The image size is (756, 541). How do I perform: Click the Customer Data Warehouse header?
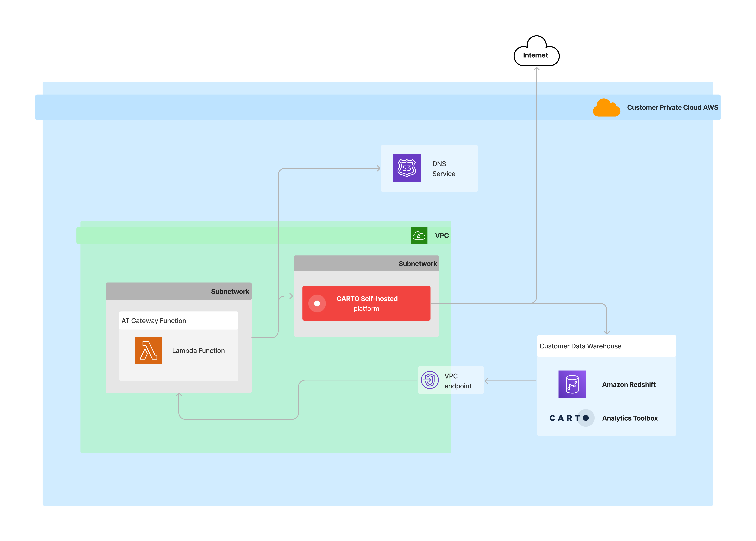tap(580, 346)
